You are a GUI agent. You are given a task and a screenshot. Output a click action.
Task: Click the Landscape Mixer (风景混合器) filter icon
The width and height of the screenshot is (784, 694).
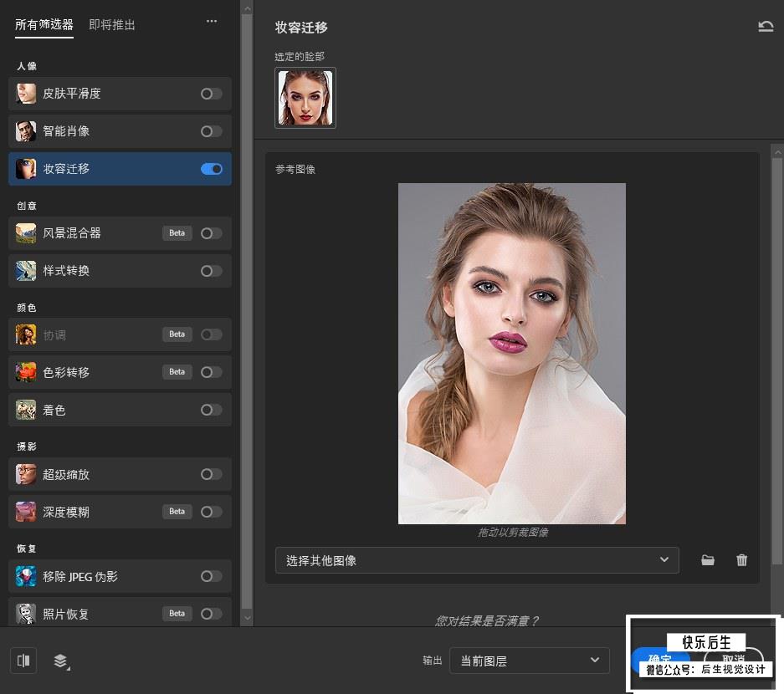(x=26, y=233)
